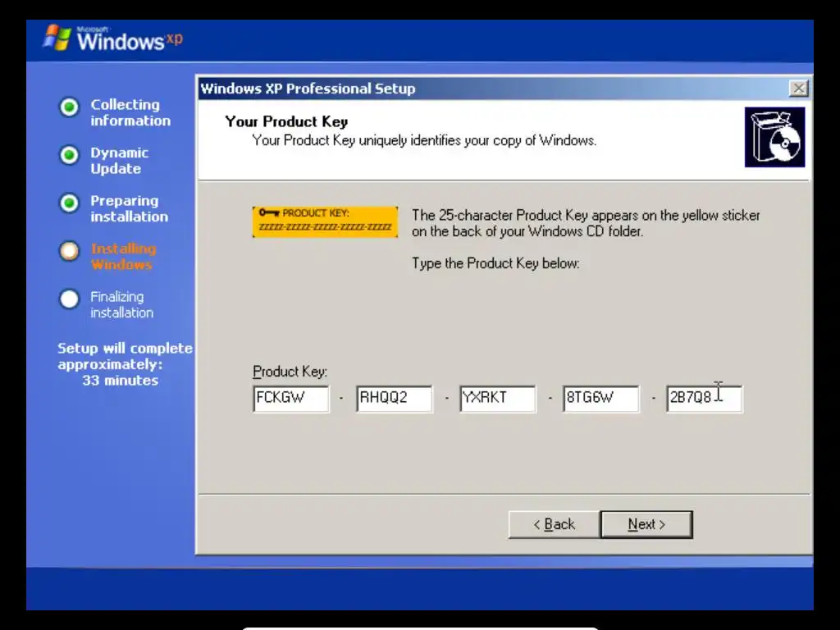Click the Finalizing installation step indicator

point(69,299)
